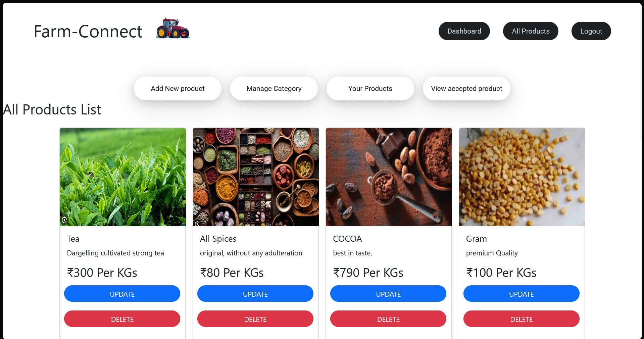Screen dimensions: 644x339
Task: Open Manage Category
Action: pos(274,88)
